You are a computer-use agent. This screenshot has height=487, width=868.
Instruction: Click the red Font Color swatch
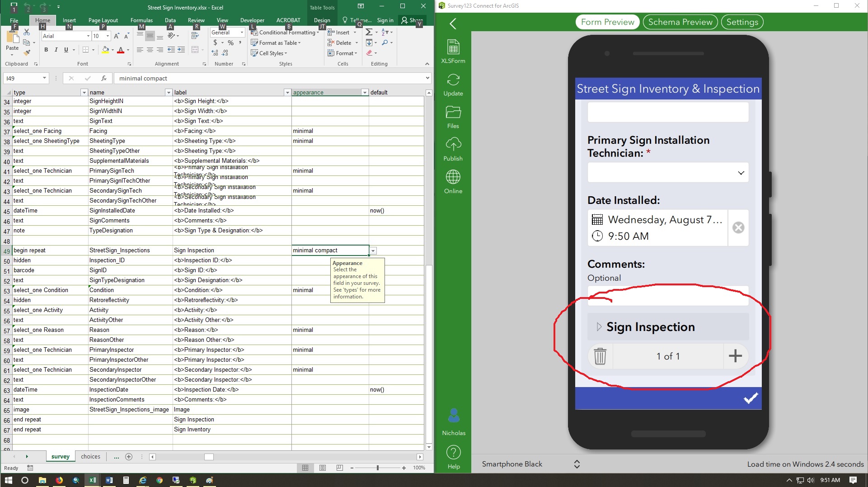click(x=121, y=50)
